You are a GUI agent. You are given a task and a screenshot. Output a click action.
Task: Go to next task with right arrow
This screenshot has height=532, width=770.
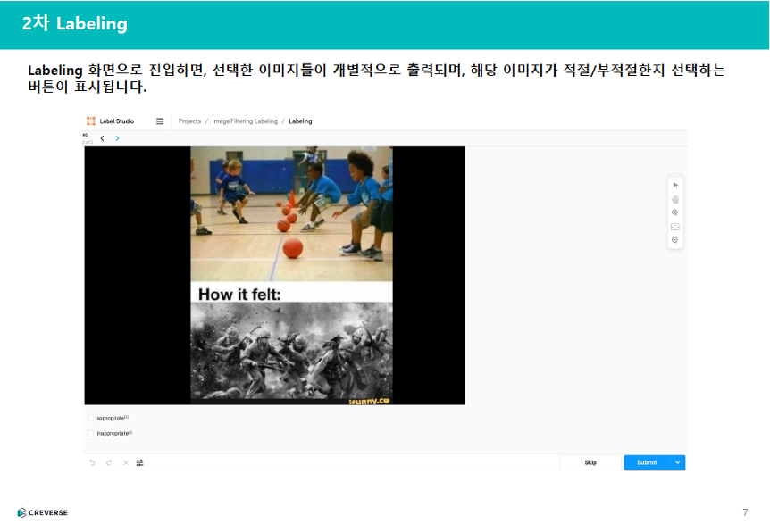click(x=117, y=138)
